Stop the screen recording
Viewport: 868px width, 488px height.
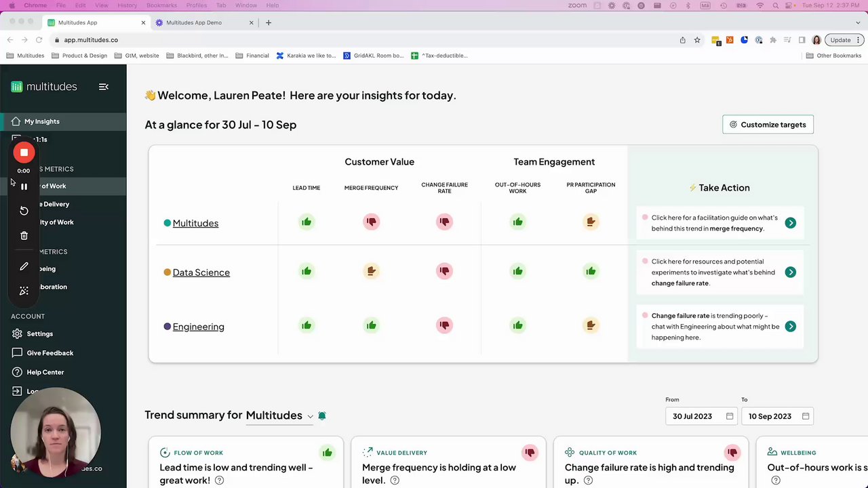point(24,153)
